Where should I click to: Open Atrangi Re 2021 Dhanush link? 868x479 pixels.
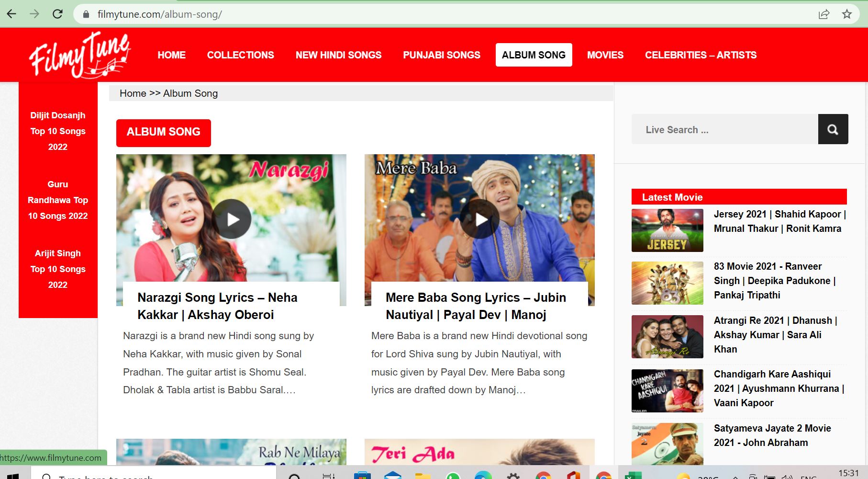[x=776, y=335]
